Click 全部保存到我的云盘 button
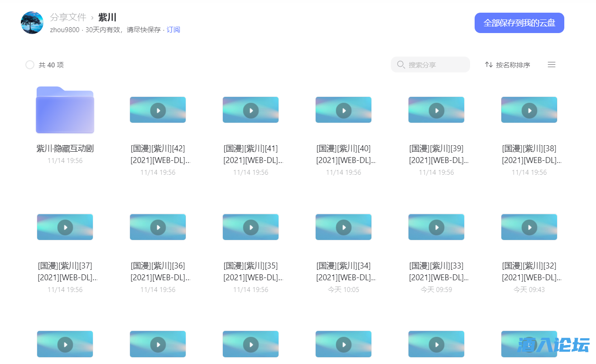 pos(519,22)
